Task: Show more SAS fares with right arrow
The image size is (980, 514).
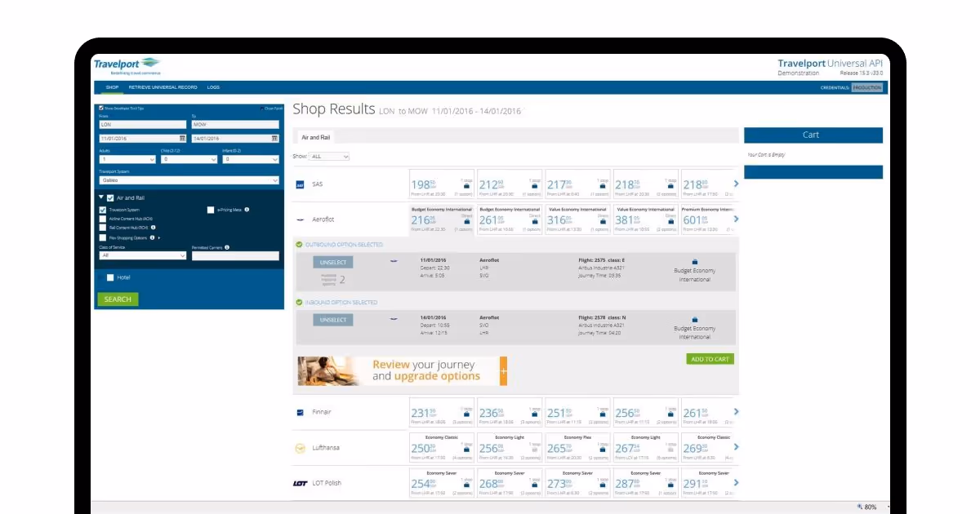Action: pyautogui.click(x=736, y=184)
